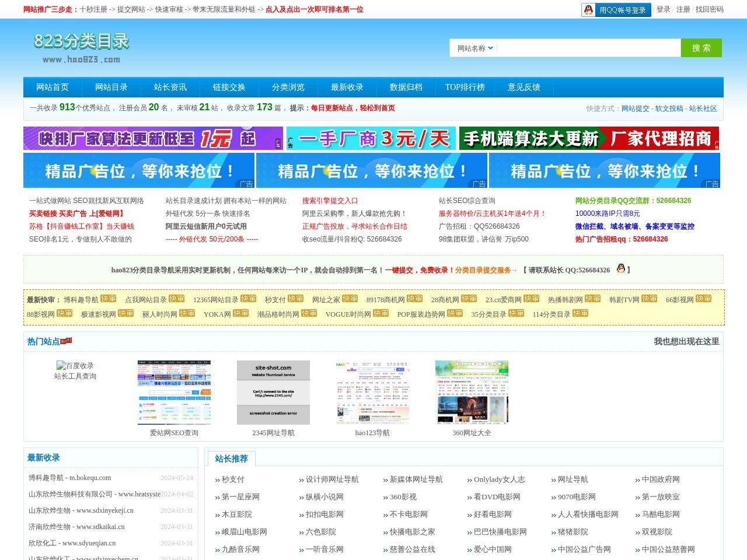Click the 登录 link at top
The width and height of the screenshot is (747, 560).
point(664,9)
